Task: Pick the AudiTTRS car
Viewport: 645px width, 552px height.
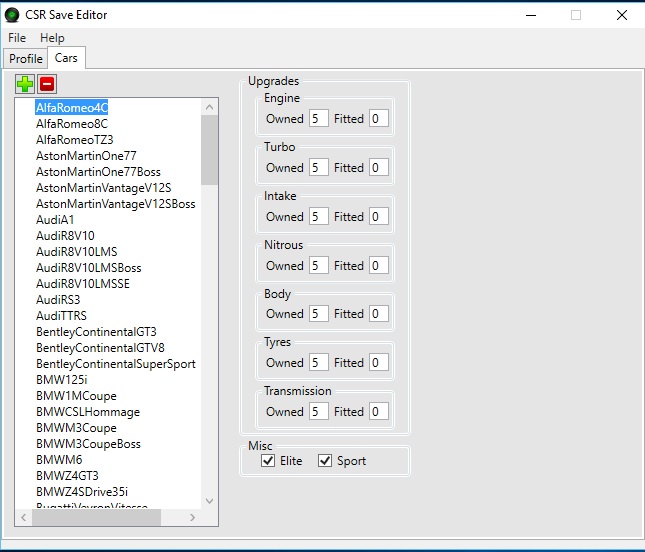Action: tap(61, 316)
